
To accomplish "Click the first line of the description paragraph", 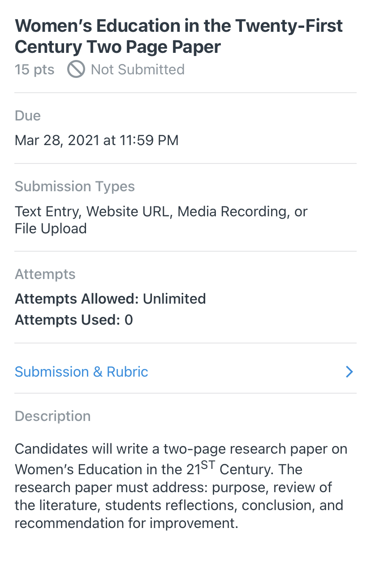I will (x=181, y=449).
